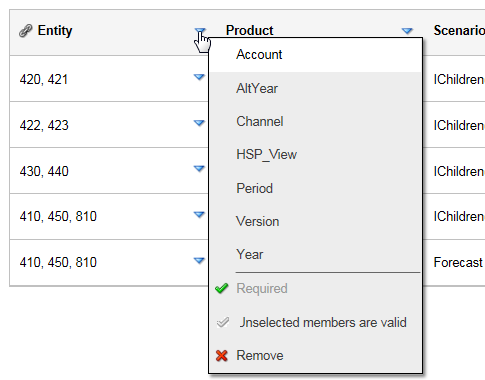This screenshot has height=380, width=485.
Task: Pick HSP_View in the dropdown menu
Action: pos(315,155)
